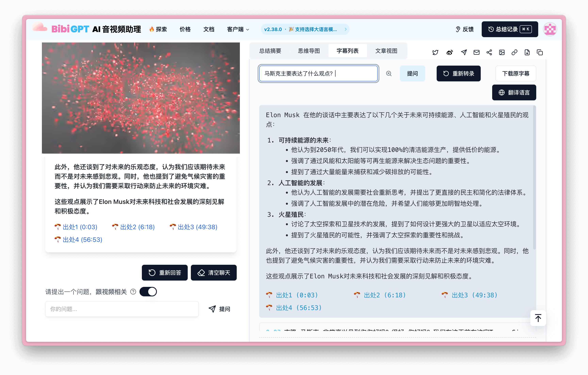Focus the 你的问题 chat input

tap(122, 309)
